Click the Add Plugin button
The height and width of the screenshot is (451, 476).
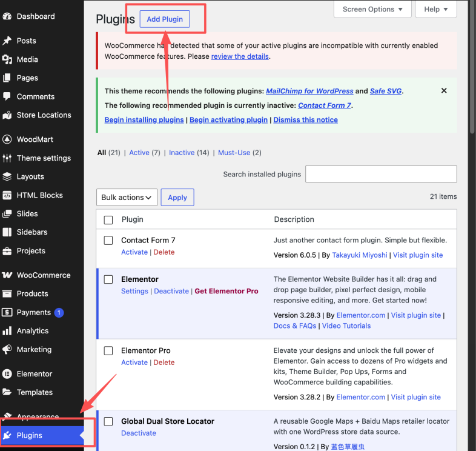(165, 19)
